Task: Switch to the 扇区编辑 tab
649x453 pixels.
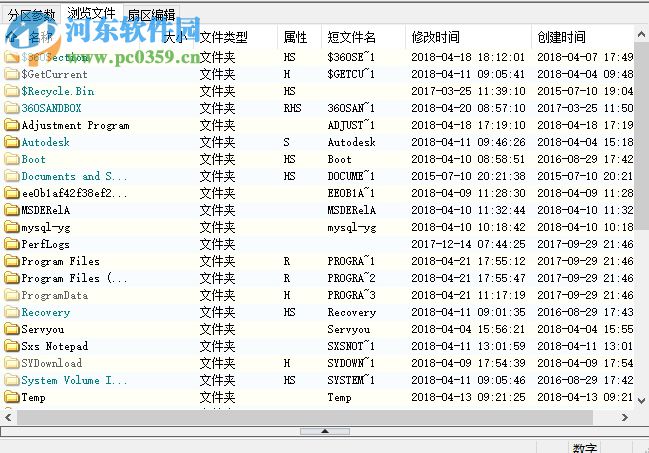Action: (151, 15)
